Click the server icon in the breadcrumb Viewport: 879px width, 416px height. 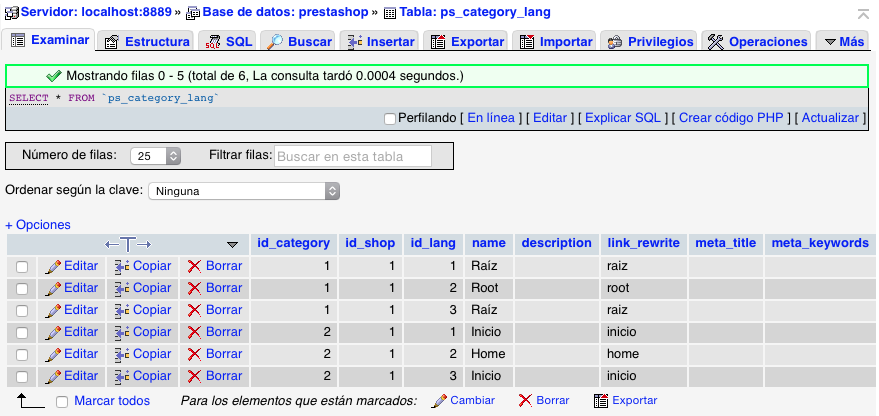[12, 12]
